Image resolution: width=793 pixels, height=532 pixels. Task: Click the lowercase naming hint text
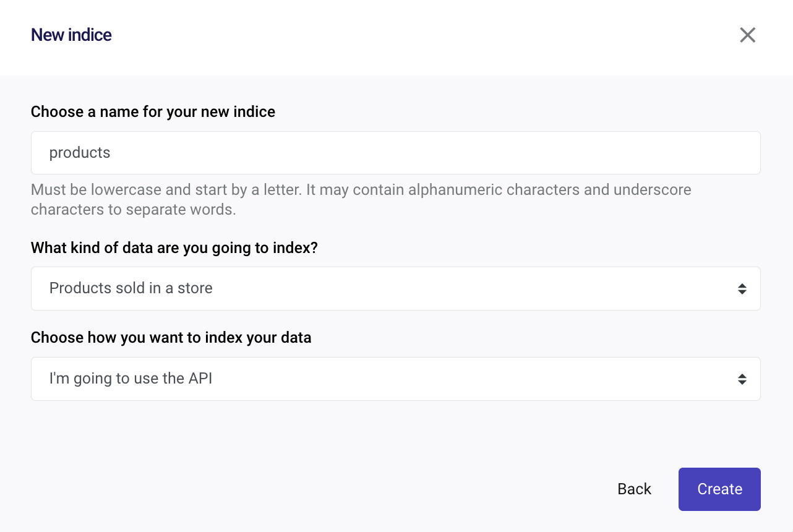point(361,199)
